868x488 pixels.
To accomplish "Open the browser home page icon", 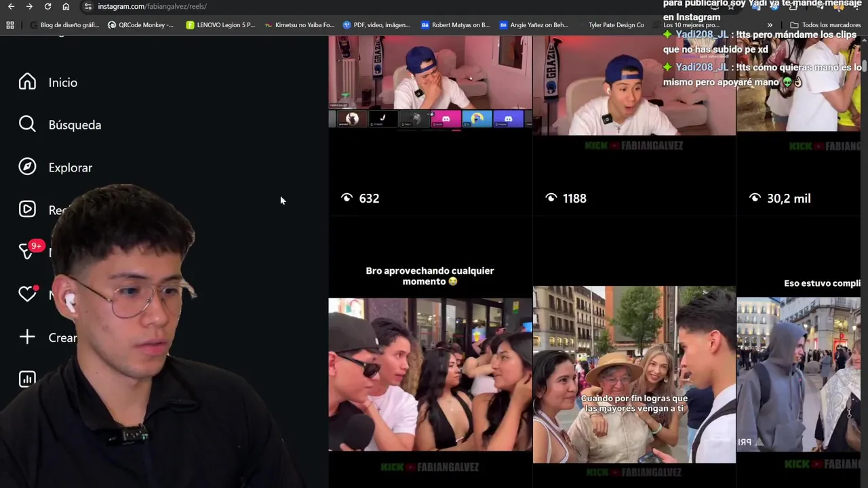I will coord(66,6).
